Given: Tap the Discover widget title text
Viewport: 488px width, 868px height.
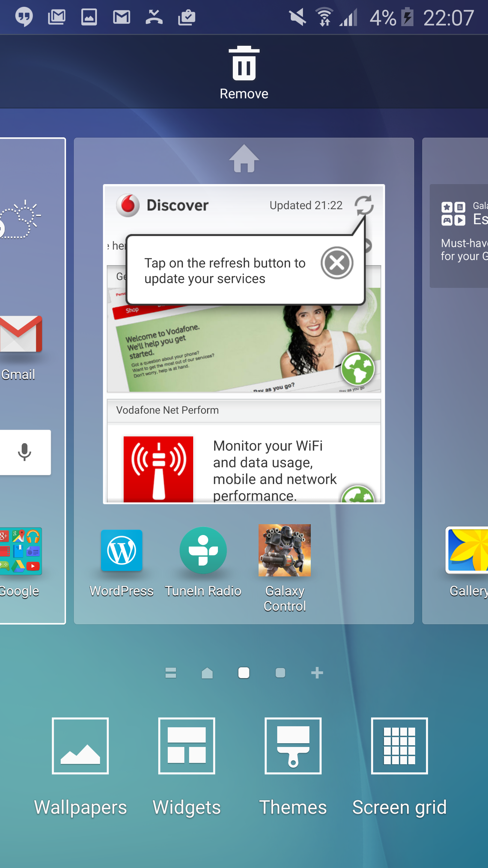Looking at the screenshot, I should 178,205.
